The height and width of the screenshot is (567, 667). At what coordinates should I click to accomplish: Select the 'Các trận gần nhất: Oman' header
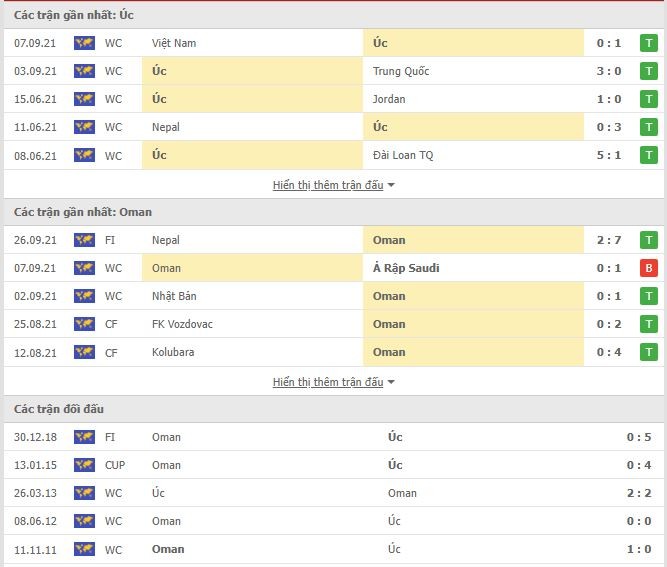pos(83,212)
